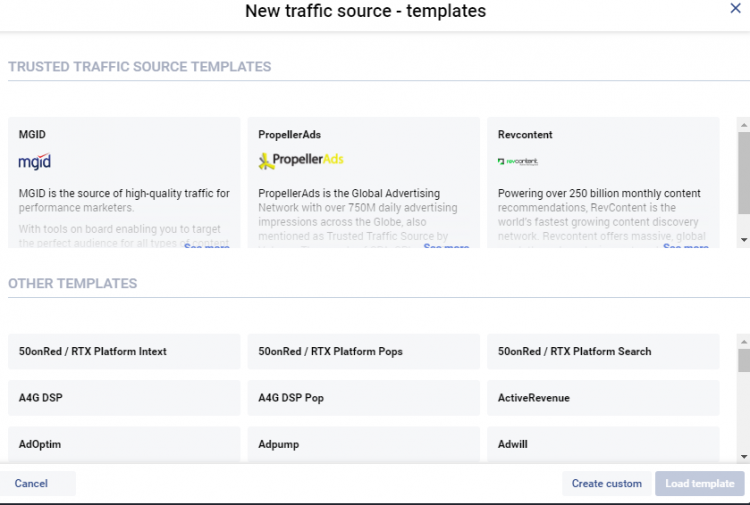Select the ActiveRevenue template

click(x=603, y=398)
